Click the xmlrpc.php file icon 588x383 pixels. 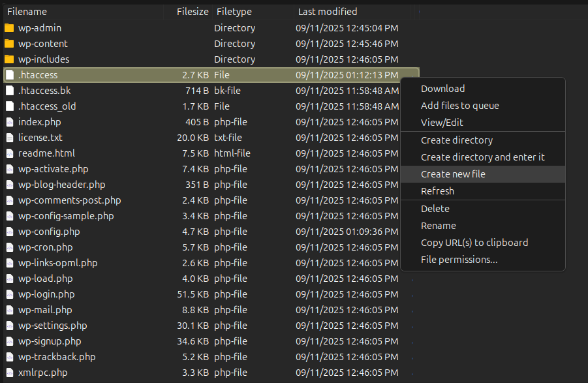point(10,373)
